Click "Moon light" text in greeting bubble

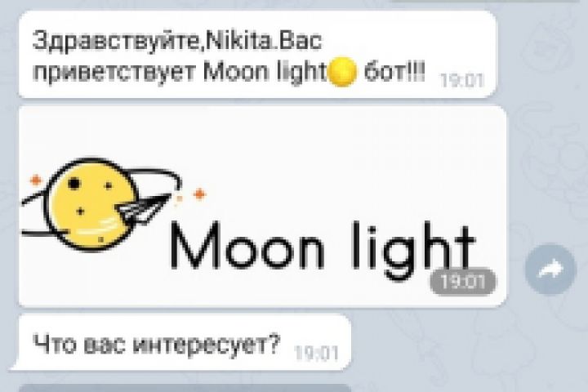265,73
